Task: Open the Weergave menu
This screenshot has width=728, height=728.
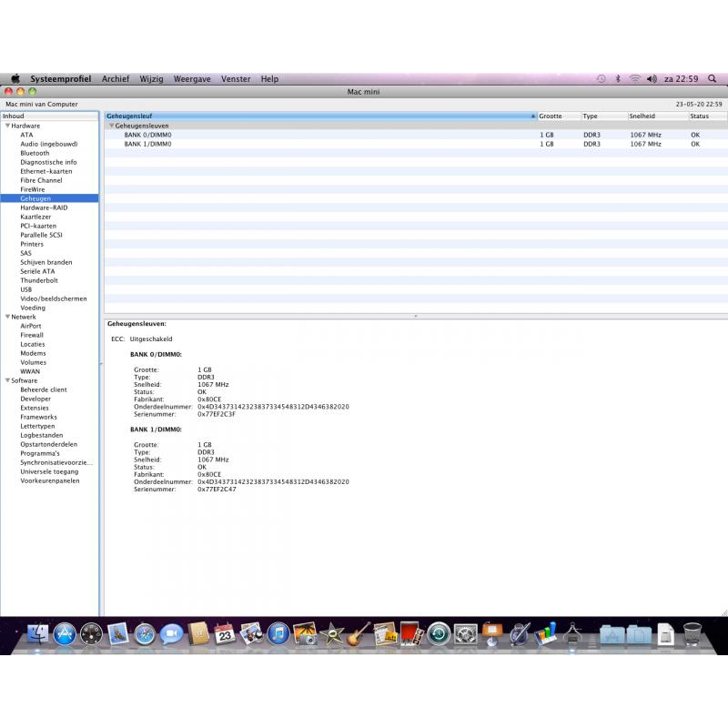Action: 192,79
